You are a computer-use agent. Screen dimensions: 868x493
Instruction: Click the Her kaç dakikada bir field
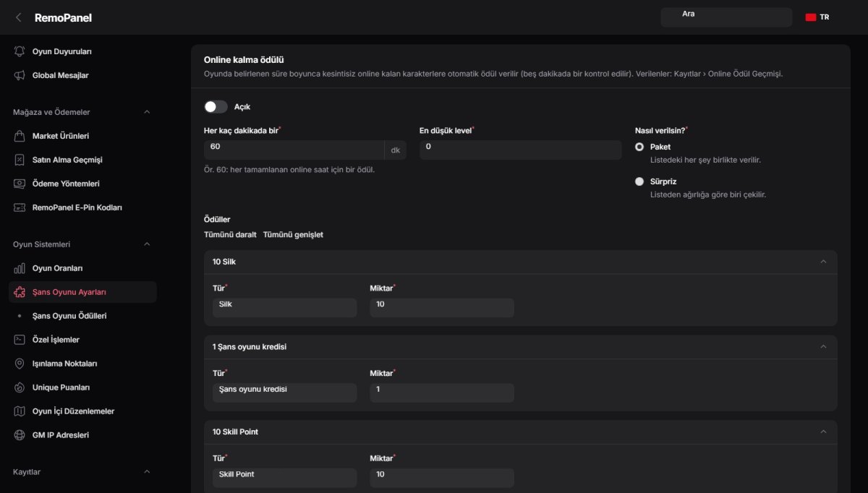tap(294, 150)
